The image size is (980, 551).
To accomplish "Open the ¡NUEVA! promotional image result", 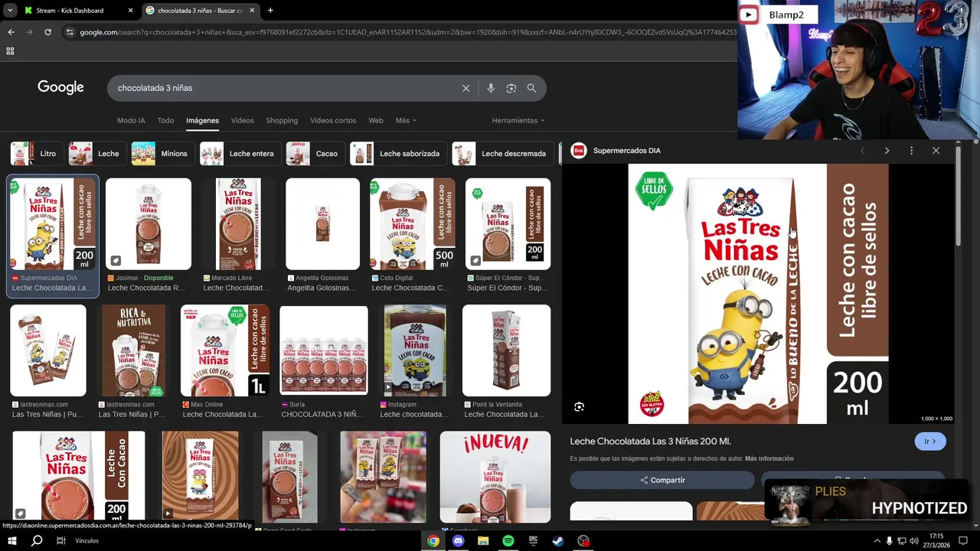I will (495, 477).
